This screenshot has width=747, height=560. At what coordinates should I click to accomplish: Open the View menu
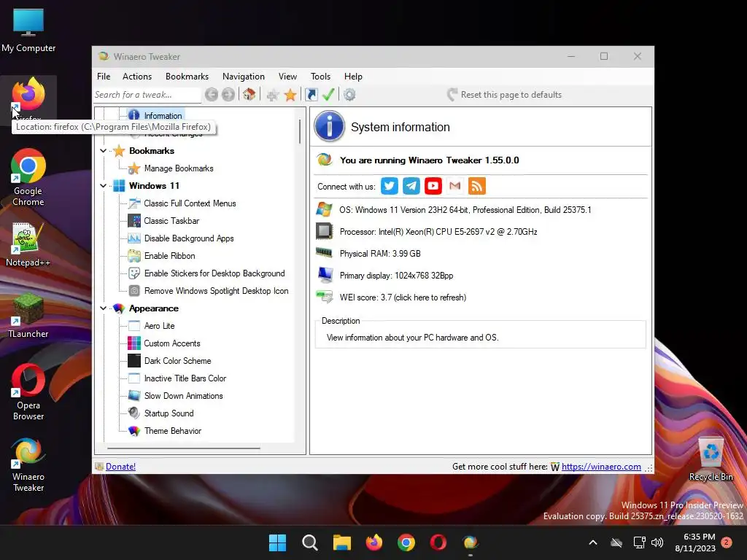click(x=287, y=76)
